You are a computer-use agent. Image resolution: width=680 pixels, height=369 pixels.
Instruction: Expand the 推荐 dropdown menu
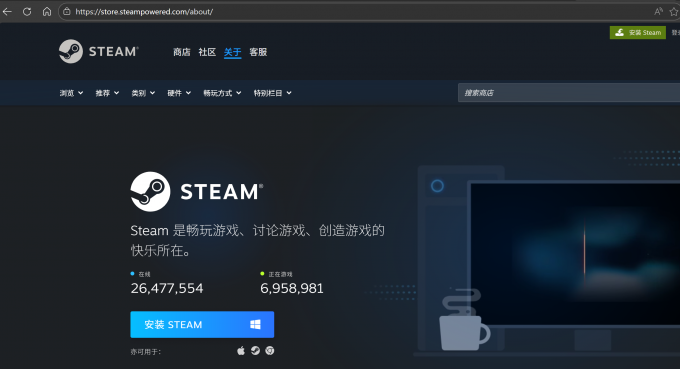[x=107, y=93]
